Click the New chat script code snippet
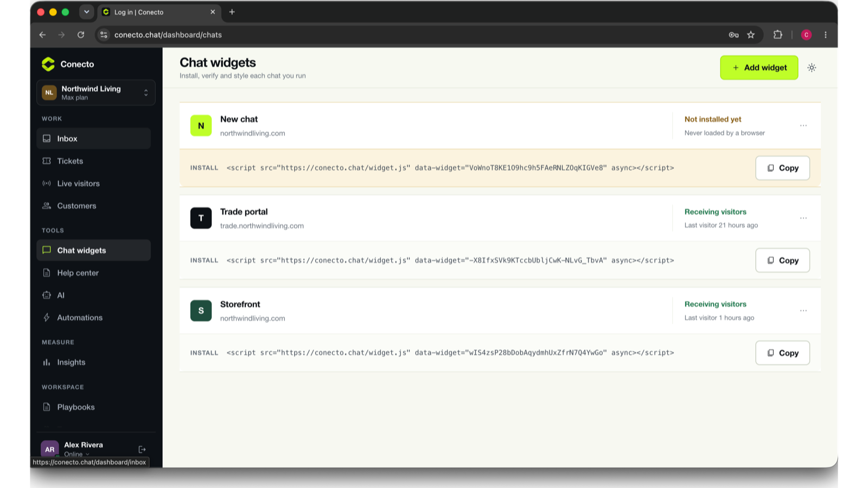The width and height of the screenshot is (868, 488). click(x=450, y=168)
